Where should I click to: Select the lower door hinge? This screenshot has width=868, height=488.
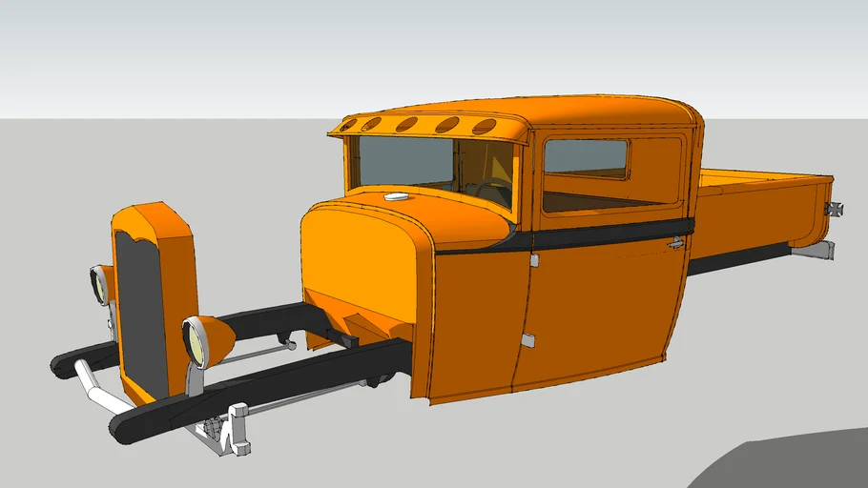528,340
